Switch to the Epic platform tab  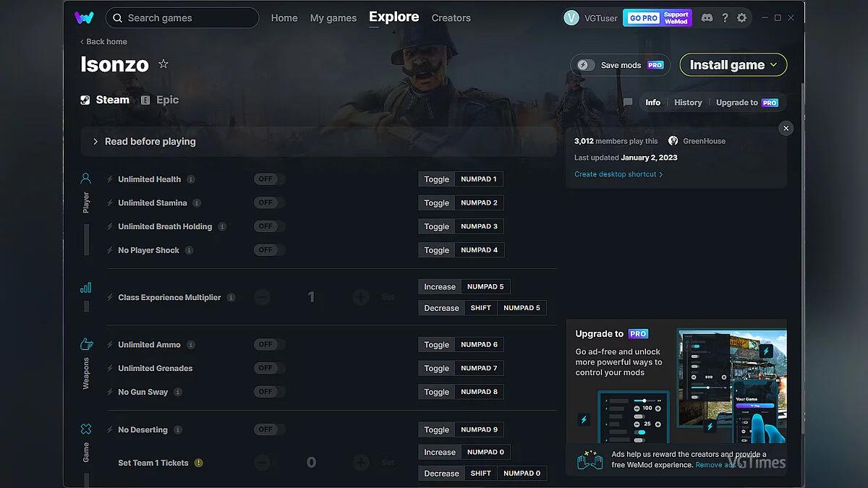tap(160, 100)
